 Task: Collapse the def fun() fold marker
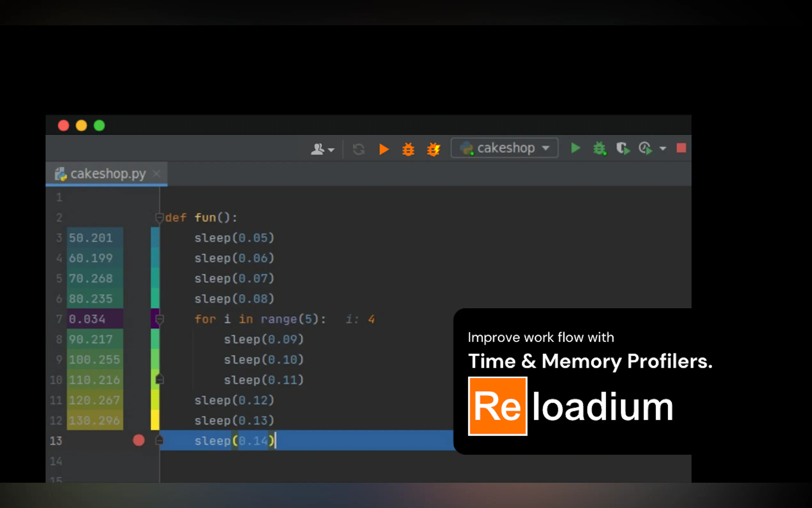pyautogui.click(x=160, y=218)
